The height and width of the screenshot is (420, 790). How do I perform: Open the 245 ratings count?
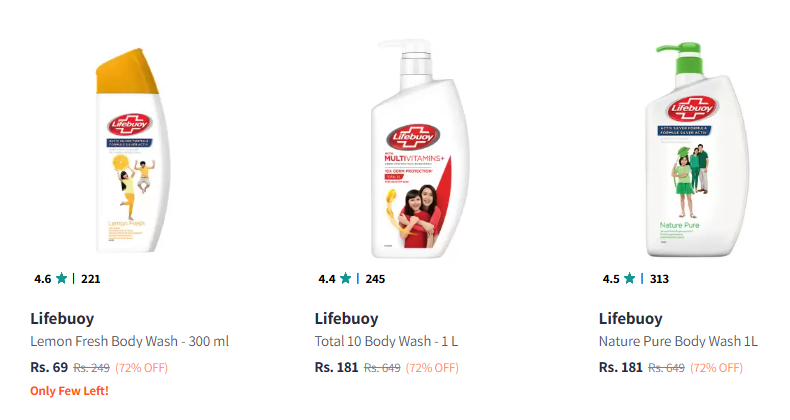point(375,279)
